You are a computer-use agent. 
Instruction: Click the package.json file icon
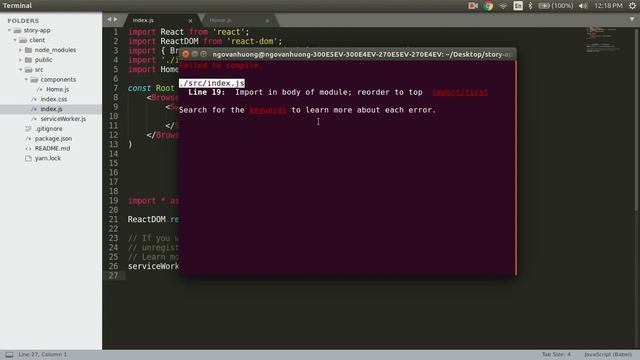click(x=28, y=138)
